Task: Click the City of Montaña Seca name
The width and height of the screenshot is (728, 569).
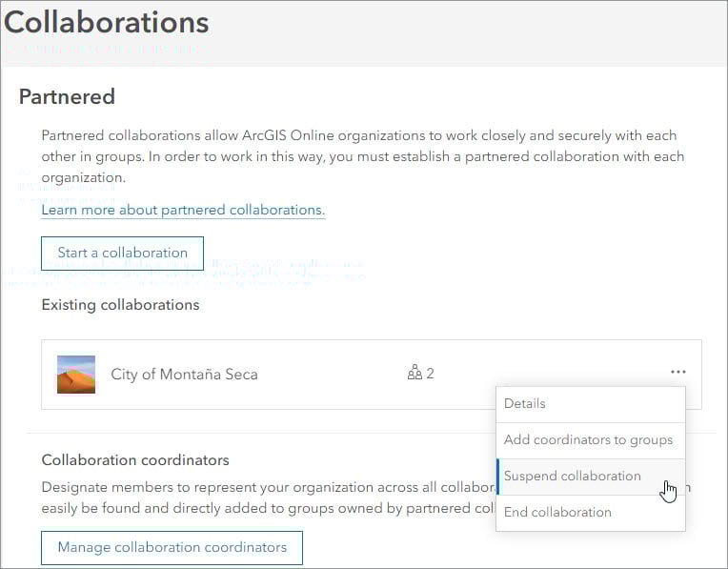Action: click(184, 375)
